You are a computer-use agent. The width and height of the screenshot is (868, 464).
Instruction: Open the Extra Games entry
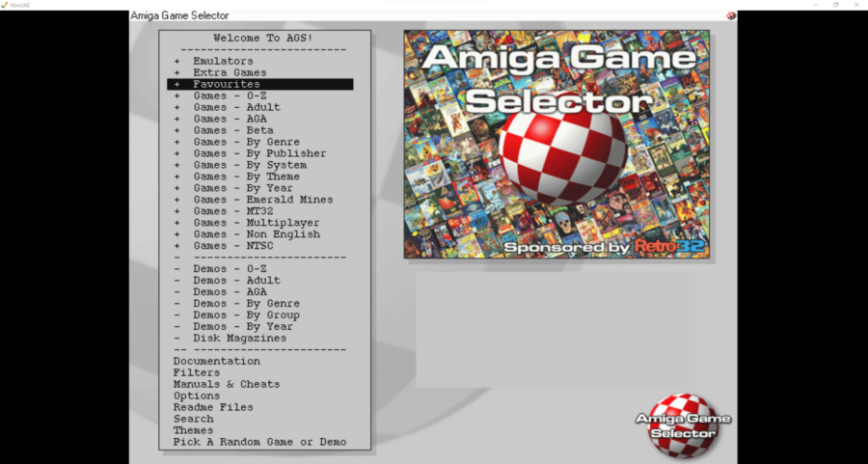point(230,72)
